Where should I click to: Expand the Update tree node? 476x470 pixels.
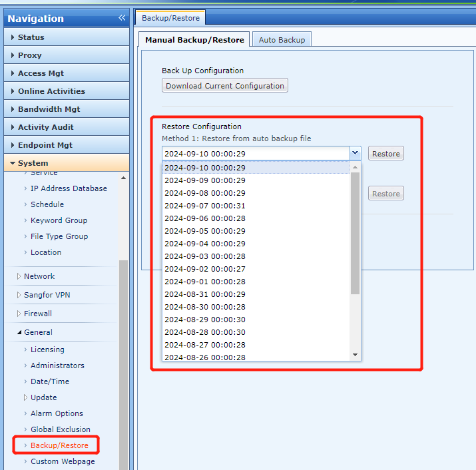point(25,397)
